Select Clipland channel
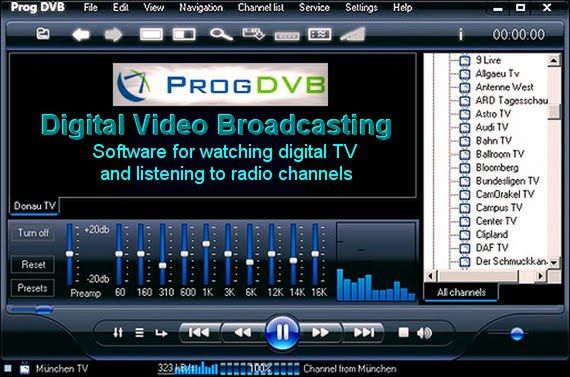570x377 pixels. coord(492,234)
